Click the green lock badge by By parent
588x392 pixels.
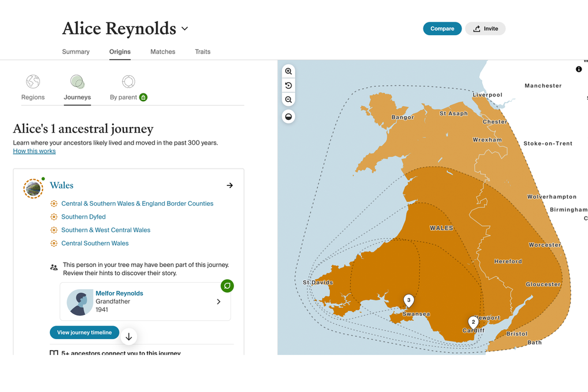(143, 98)
